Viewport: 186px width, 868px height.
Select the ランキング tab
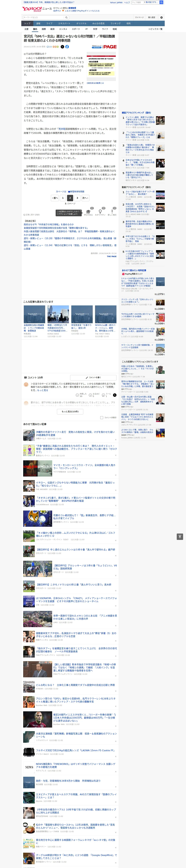point(115,24)
